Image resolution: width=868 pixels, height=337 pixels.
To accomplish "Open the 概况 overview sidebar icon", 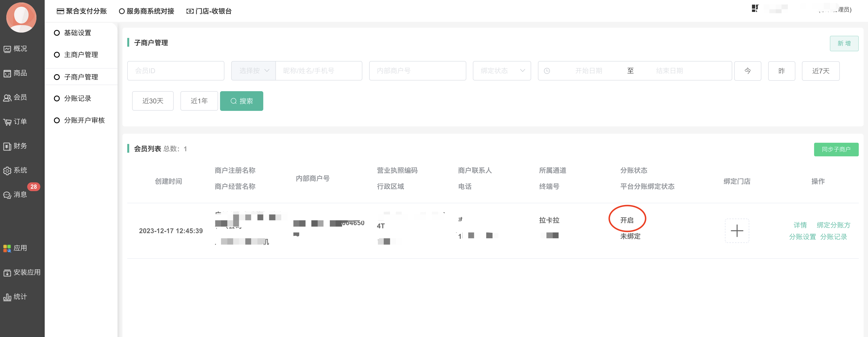I will (x=16, y=49).
